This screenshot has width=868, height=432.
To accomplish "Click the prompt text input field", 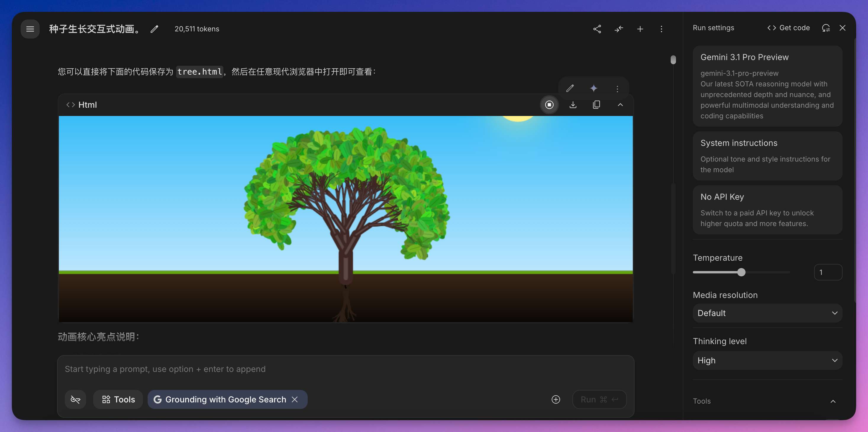I will pos(303,369).
